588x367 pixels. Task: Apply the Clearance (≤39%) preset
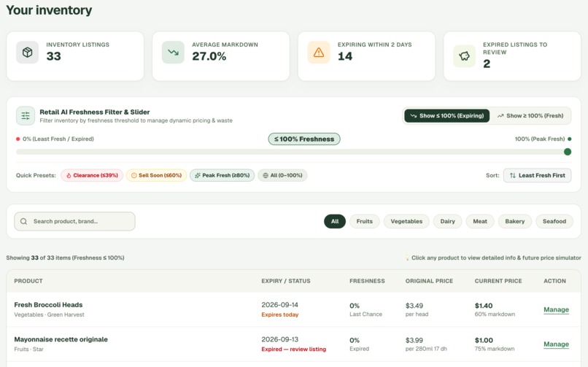click(92, 175)
